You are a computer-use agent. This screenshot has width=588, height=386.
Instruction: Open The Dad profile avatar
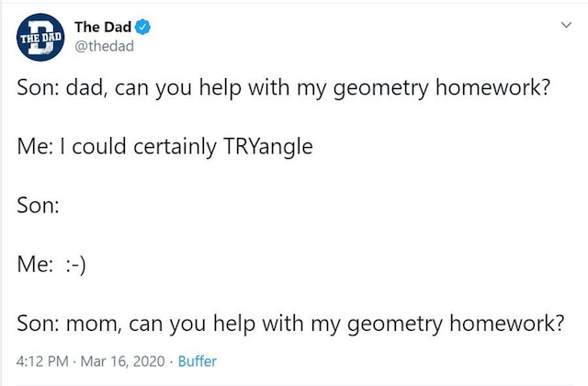(x=40, y=37)
